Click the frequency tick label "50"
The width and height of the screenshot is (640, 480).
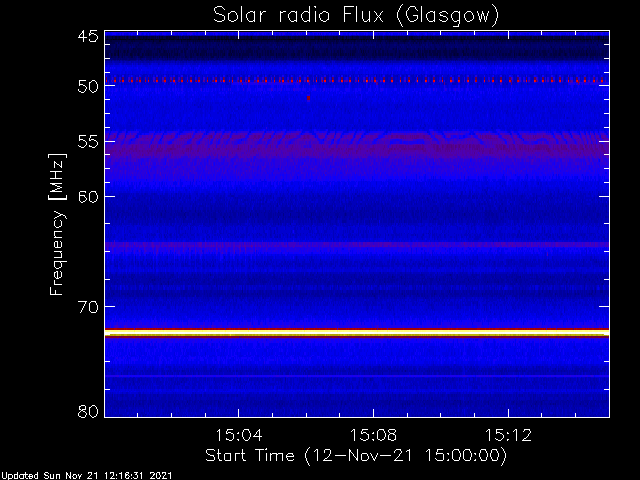point(88,87)
